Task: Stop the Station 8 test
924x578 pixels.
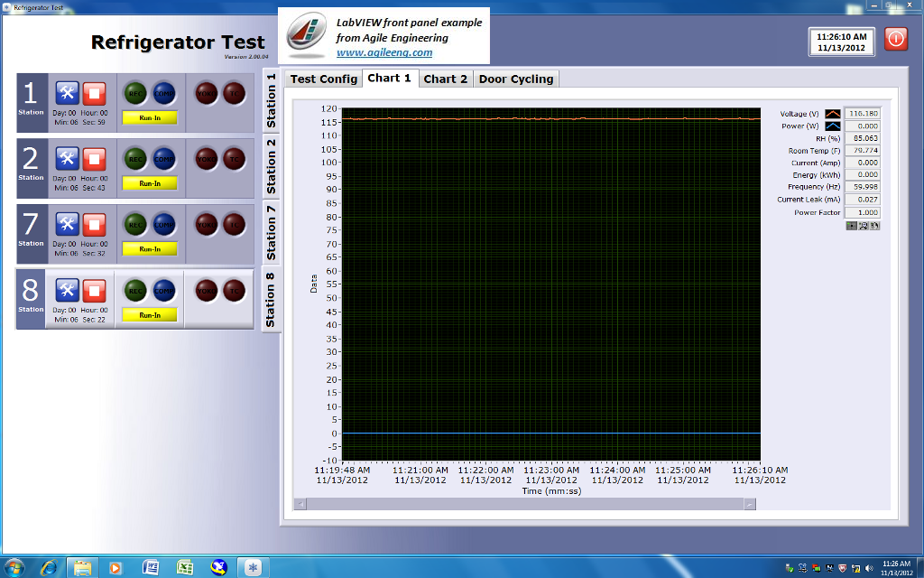Action: point(95,290)
